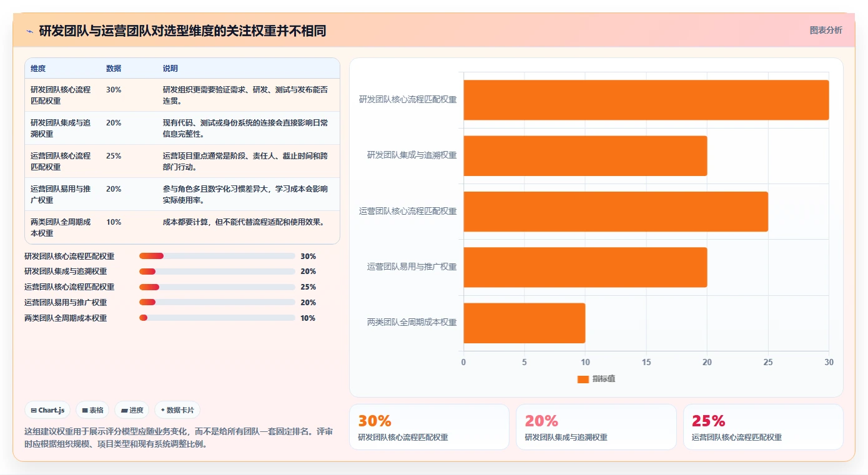Open the 20% 研发团队集成与追溯权重 data card
The height and width of the screenshot is (475, 868).
[x=596, y=427]
